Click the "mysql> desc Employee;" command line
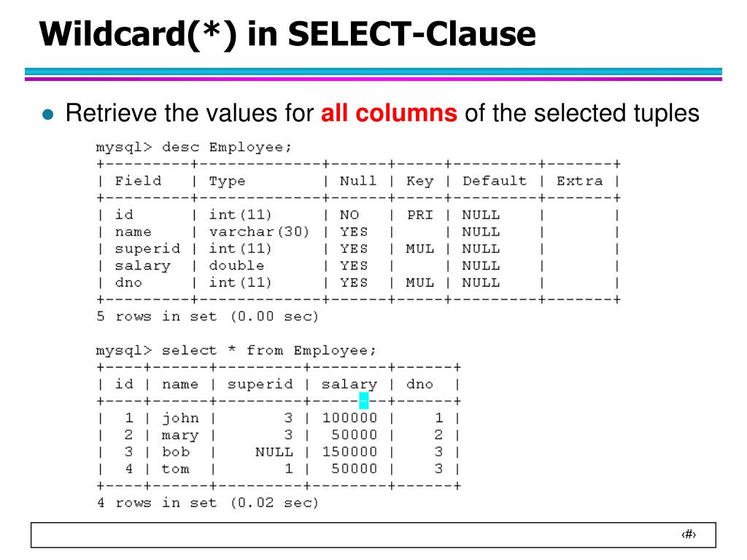The height and width of the screenshot is (560, 747). click(x=193, y=147)
